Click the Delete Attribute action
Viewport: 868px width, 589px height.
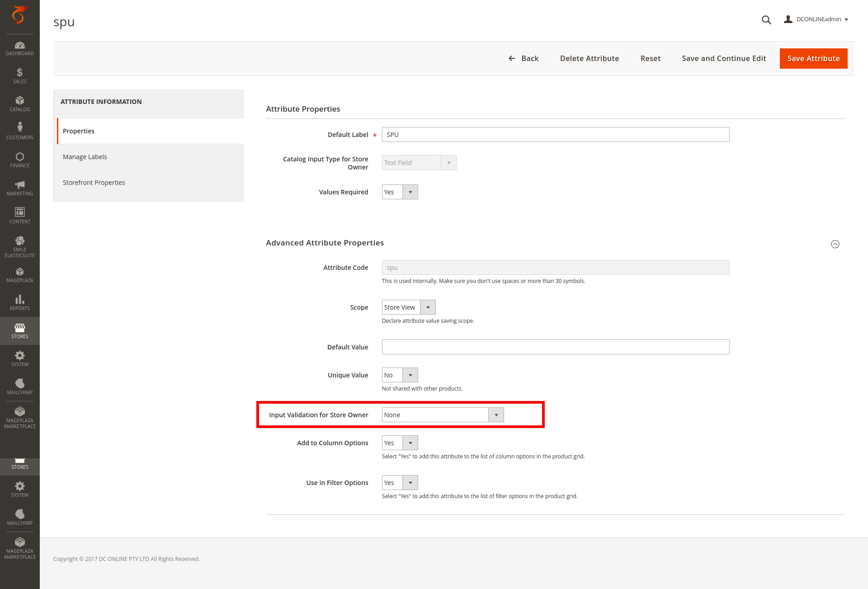[x=589, y=58]
